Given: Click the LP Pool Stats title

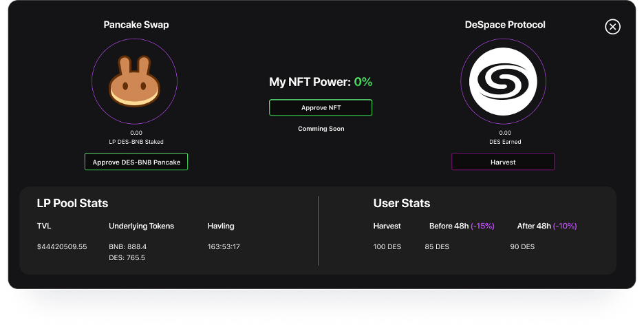Looking at the screenshot, I should click(x=72, y=203).
